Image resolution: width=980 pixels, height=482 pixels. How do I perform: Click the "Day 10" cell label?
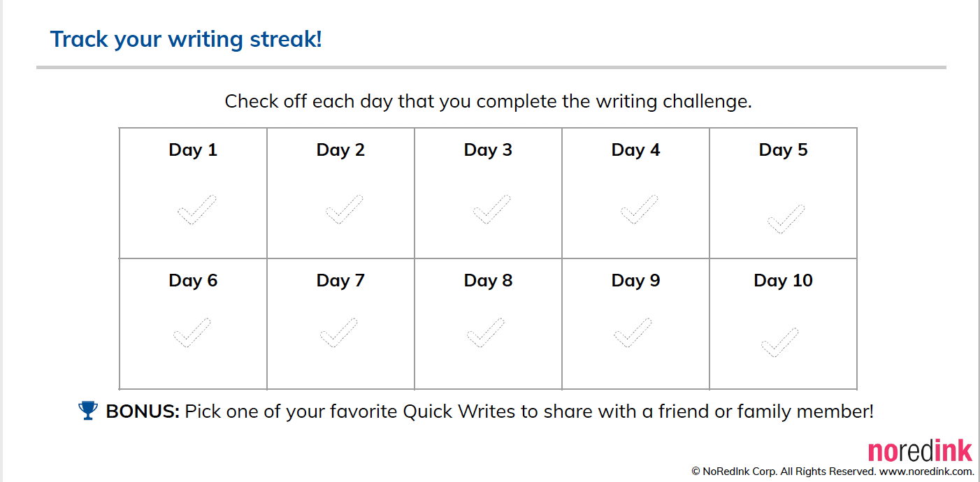783,281
